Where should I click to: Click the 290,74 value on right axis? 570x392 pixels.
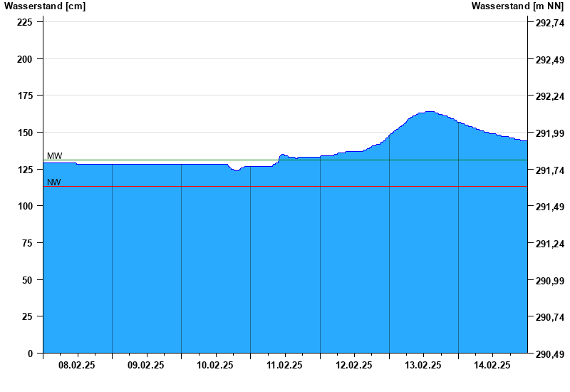550,317
